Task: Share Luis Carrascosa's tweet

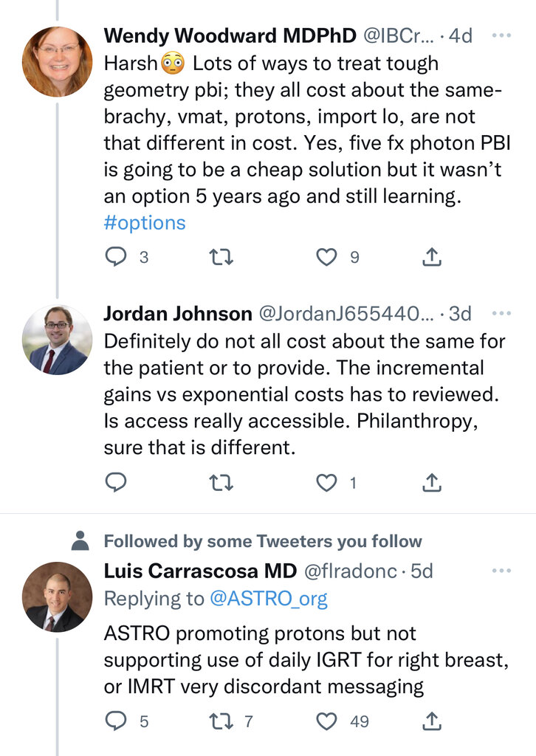Action: pos(432,721)
